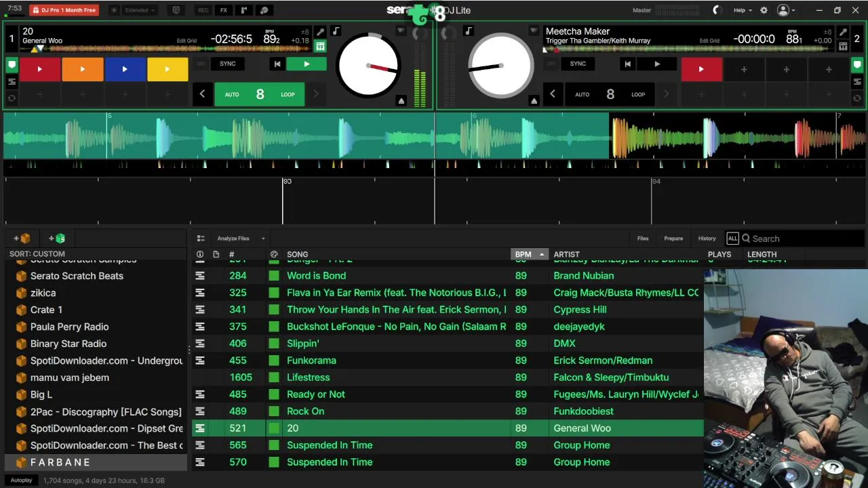Add a new smart crate icon
The image size is (868, 488).
[57, 239]
